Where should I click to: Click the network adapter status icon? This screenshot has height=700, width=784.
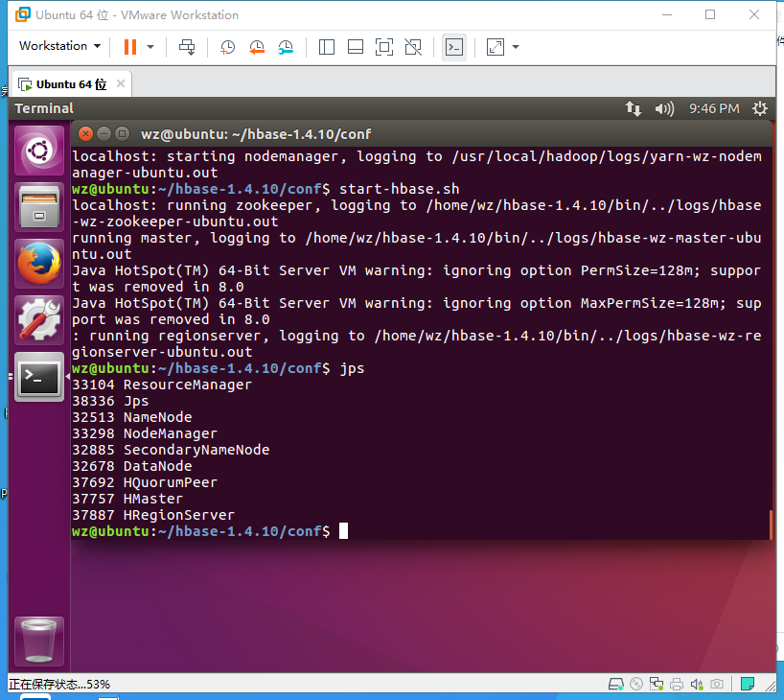click(656, 684)
